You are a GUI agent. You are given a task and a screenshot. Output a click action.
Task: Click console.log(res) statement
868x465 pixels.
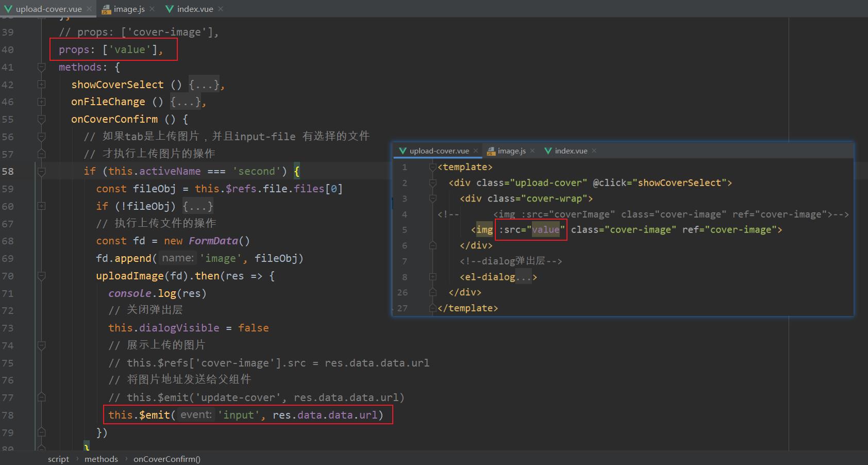pyautogui.click(x=157, y=293)
